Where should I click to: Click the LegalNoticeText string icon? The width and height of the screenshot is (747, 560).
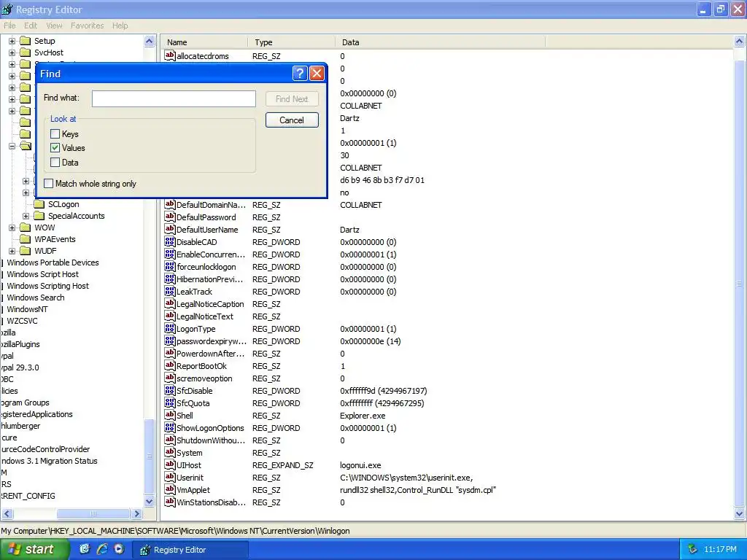point(169,316)
